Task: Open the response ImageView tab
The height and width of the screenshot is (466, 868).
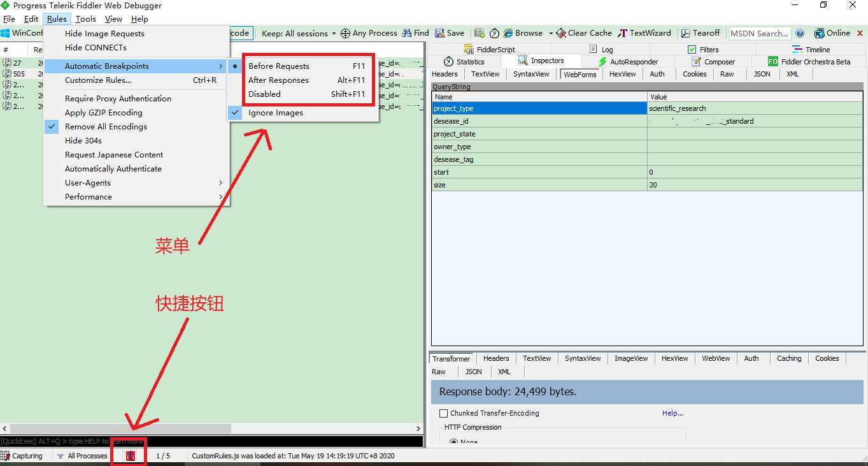Action: click(631, 358)
